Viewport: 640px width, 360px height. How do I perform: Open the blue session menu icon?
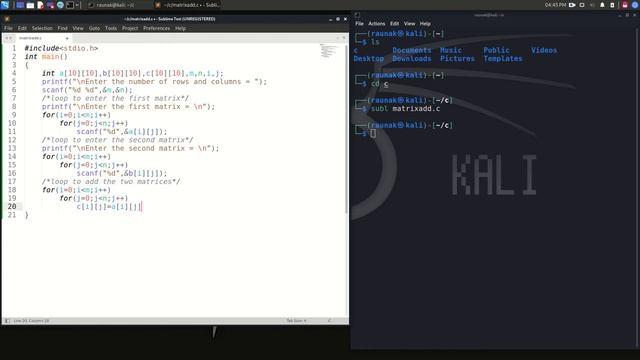pos(635,5)
